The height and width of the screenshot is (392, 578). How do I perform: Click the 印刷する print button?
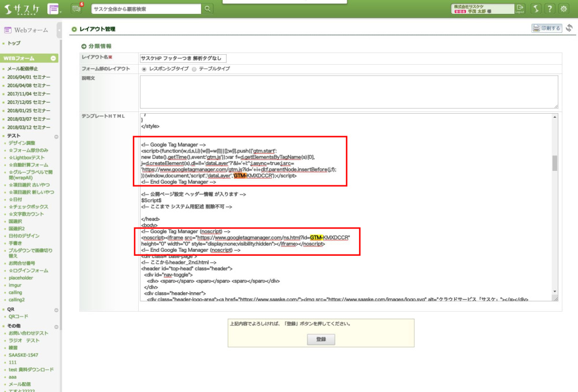click(546, 28)
